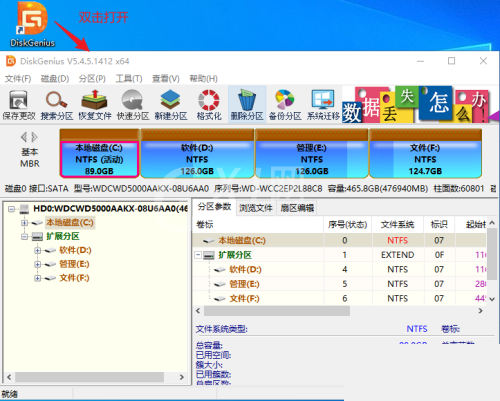This screenshot has width=500, height=401.
Task: Collapse the 扩展分区 tree node
Action: 24,237
